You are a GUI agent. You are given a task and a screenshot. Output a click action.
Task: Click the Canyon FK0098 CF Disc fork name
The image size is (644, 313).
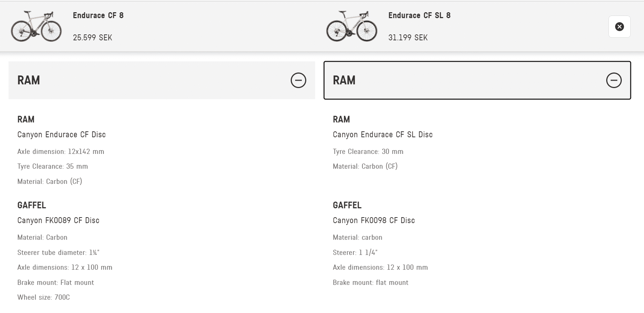[374, 221]
